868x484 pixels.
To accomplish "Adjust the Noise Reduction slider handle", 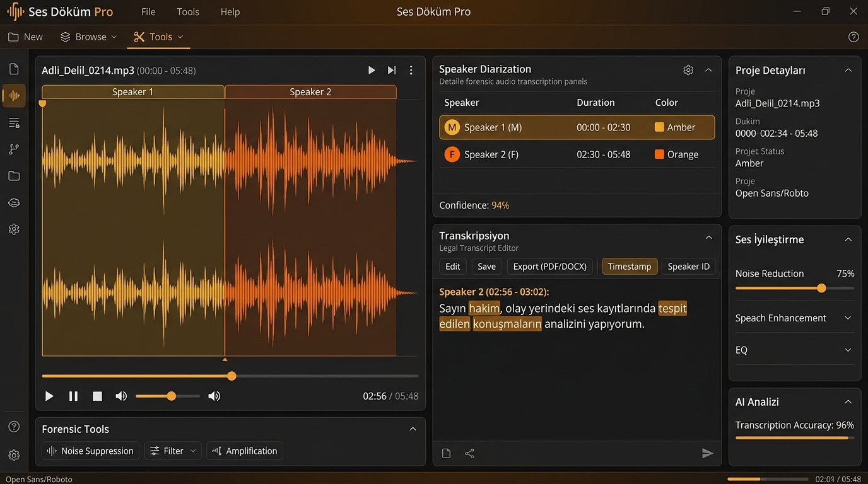I will [x=821, y=288].
